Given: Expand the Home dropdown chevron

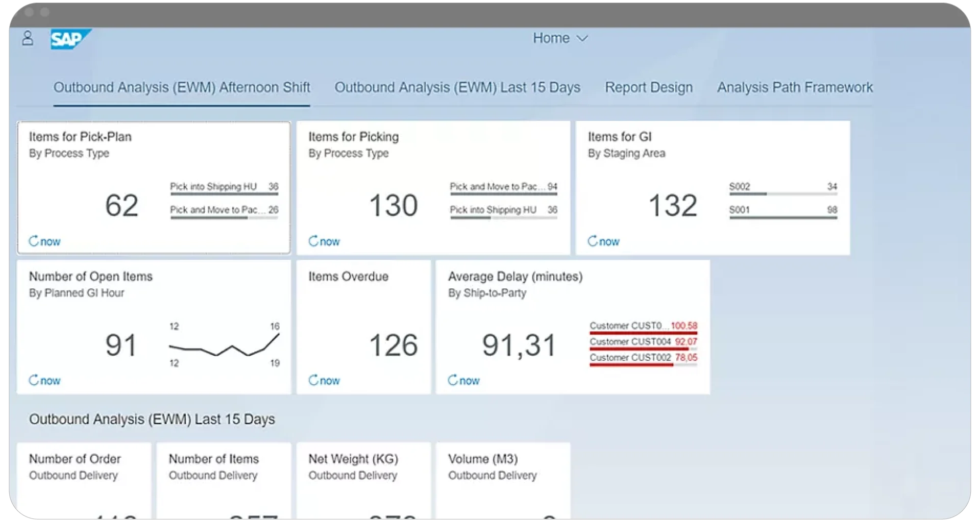Looking at the screenshot, I should pos(582,38).
